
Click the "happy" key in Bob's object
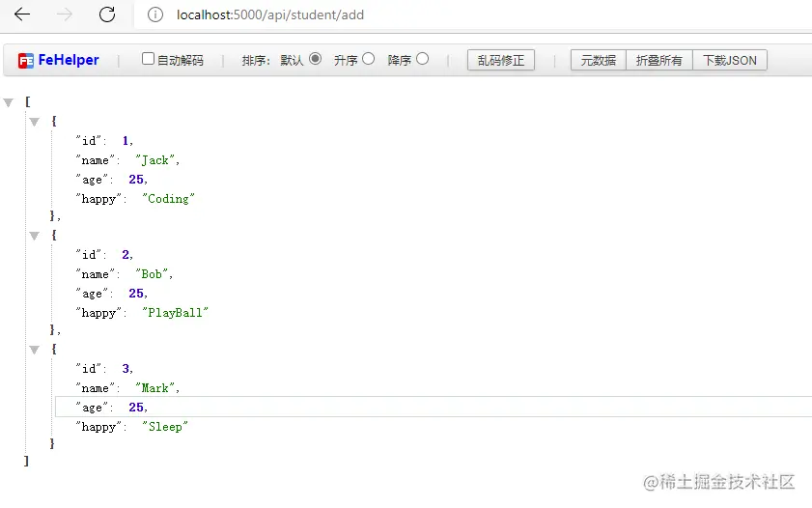click(x=98, y=313)
